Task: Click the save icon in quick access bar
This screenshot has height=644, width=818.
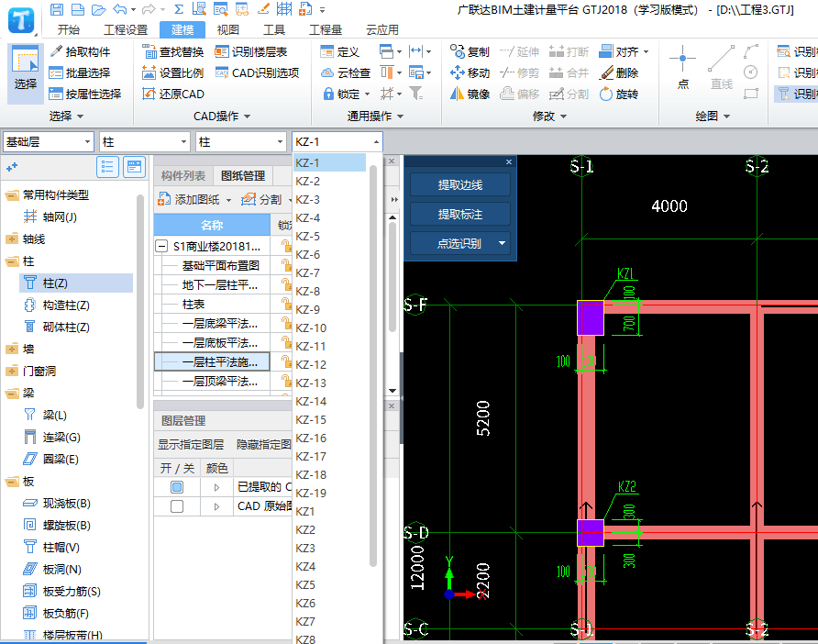Action: 56,9
